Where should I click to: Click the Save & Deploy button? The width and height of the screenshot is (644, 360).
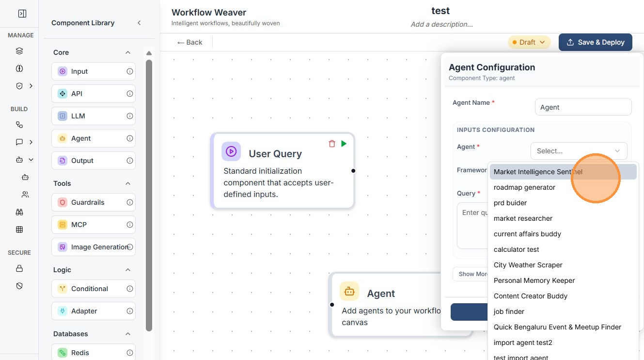tap(595, 42)
